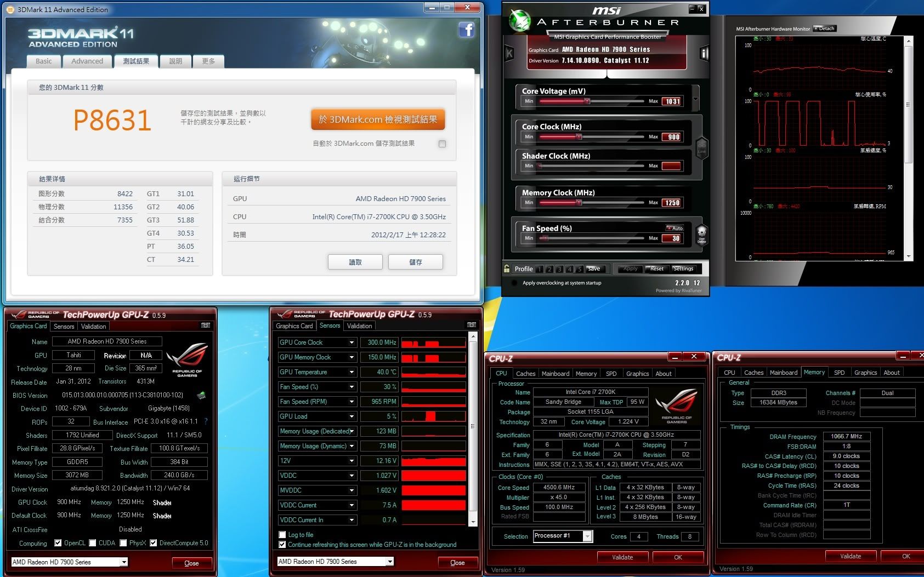The image size is (924, 577).
Task: Enable the Log to file checkbox
Action: (x=282, y=535)
